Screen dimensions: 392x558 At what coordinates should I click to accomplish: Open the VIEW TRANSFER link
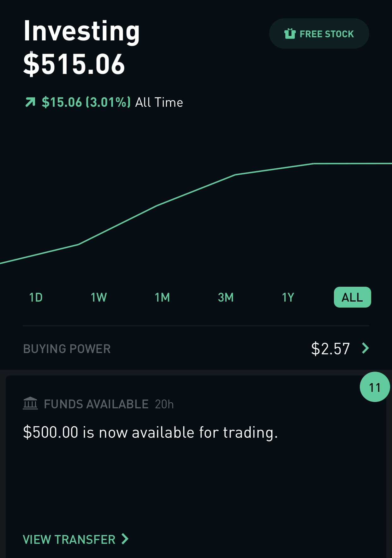[69, 539]
